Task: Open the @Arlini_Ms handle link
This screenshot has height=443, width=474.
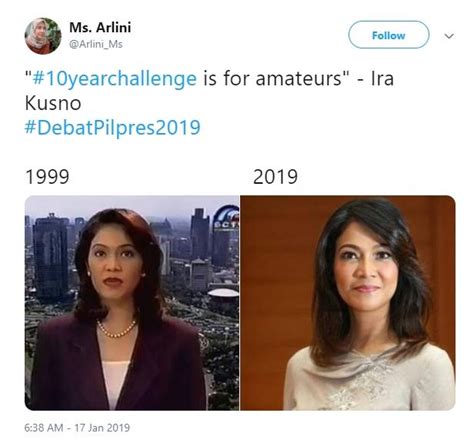Action: coord(96,44)
